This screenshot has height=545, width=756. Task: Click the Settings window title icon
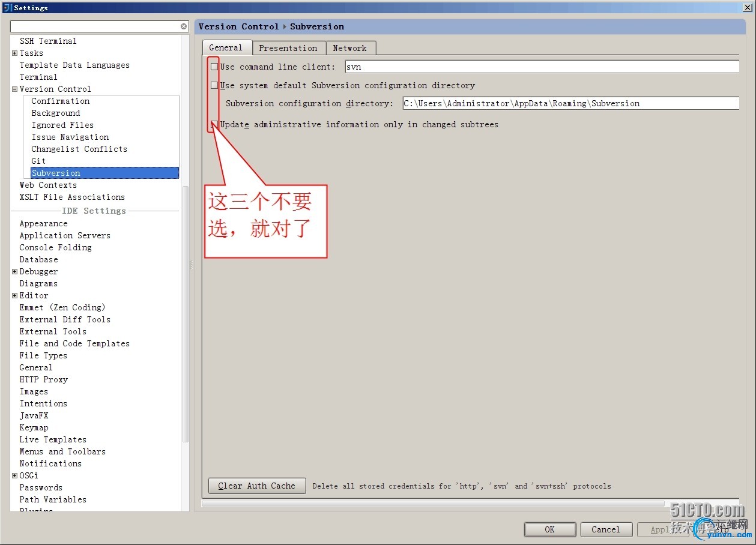[x=7, y=8]
